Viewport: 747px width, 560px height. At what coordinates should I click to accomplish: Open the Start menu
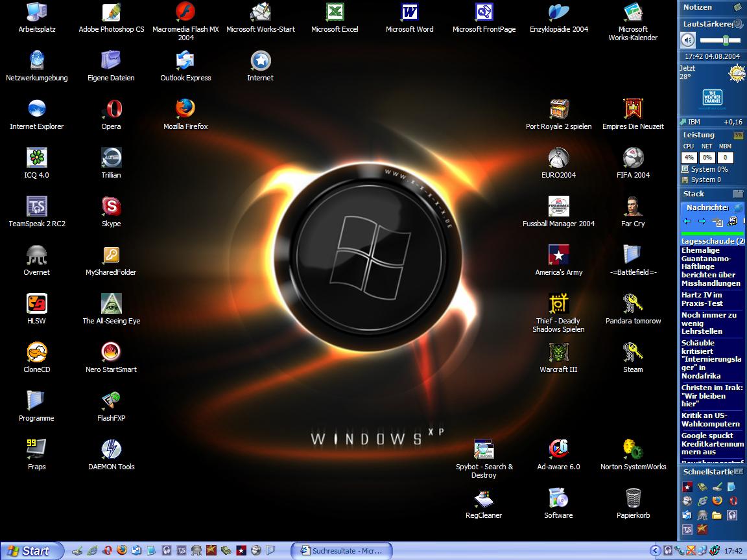[31, 551]
